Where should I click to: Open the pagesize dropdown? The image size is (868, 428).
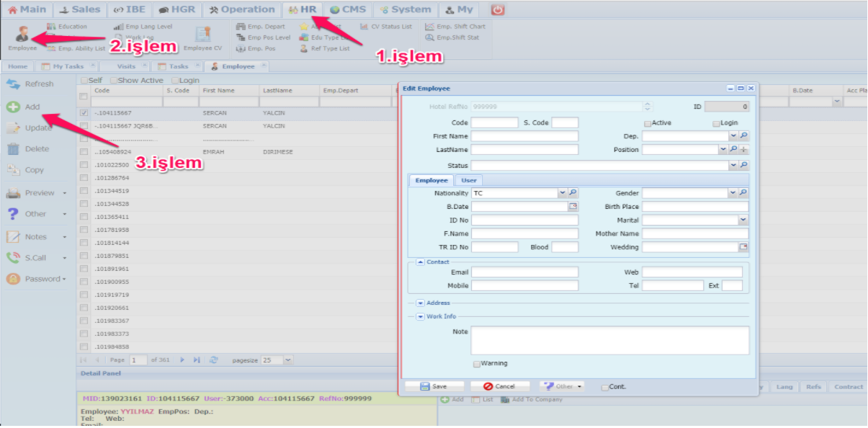coord(289,360)
